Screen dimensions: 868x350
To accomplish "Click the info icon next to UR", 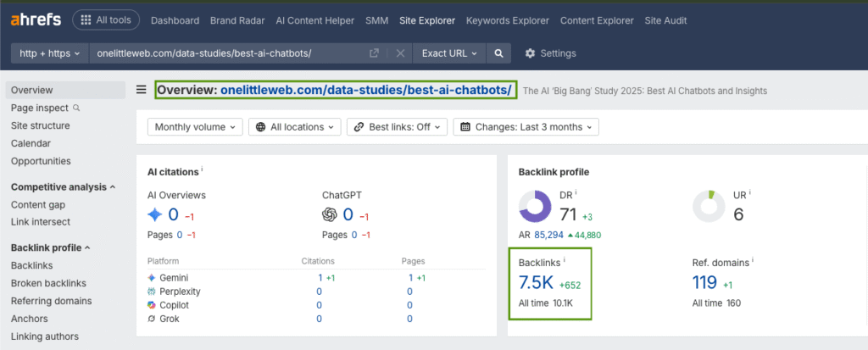I will pos(750,192).
